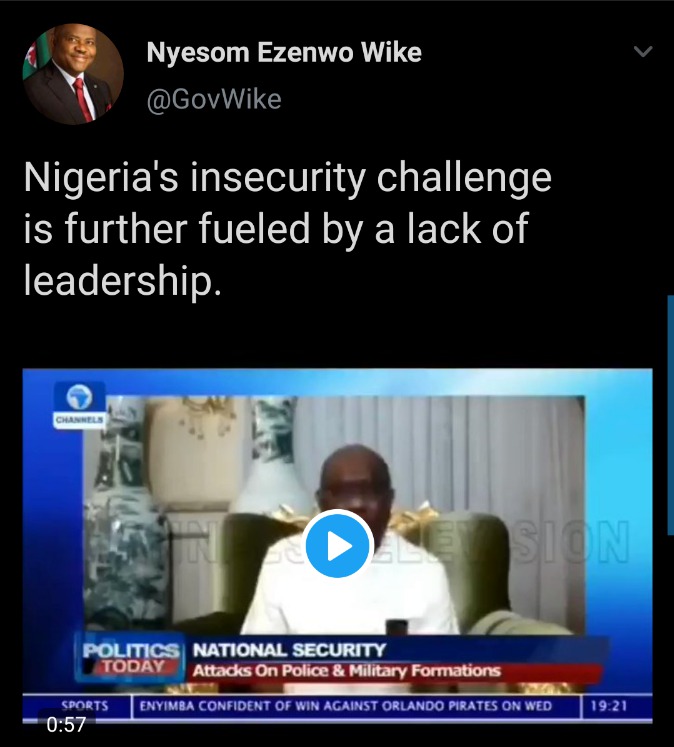Open the @GovWike handle link

coord(214,100)
